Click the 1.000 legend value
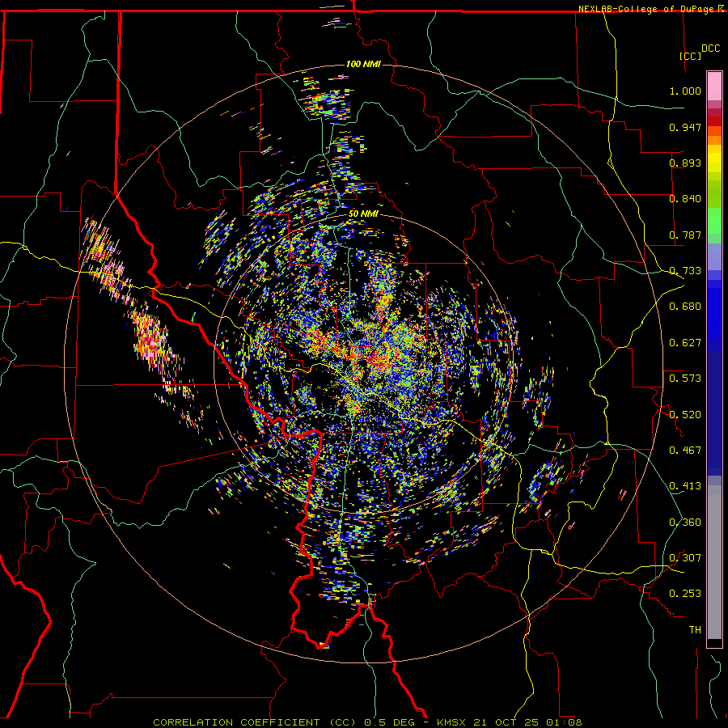The height and width of the screenshot is (728, 728). 685,91
